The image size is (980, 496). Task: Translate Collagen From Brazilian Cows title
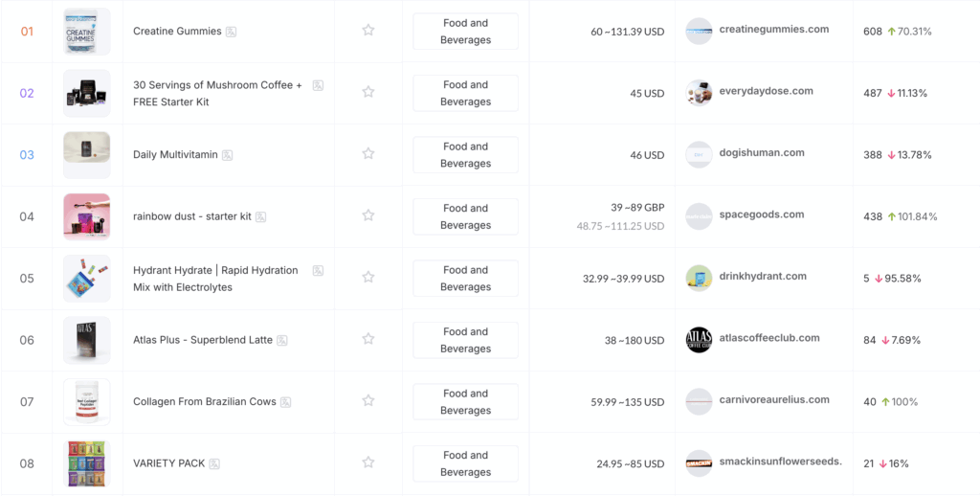coord(285,401)
